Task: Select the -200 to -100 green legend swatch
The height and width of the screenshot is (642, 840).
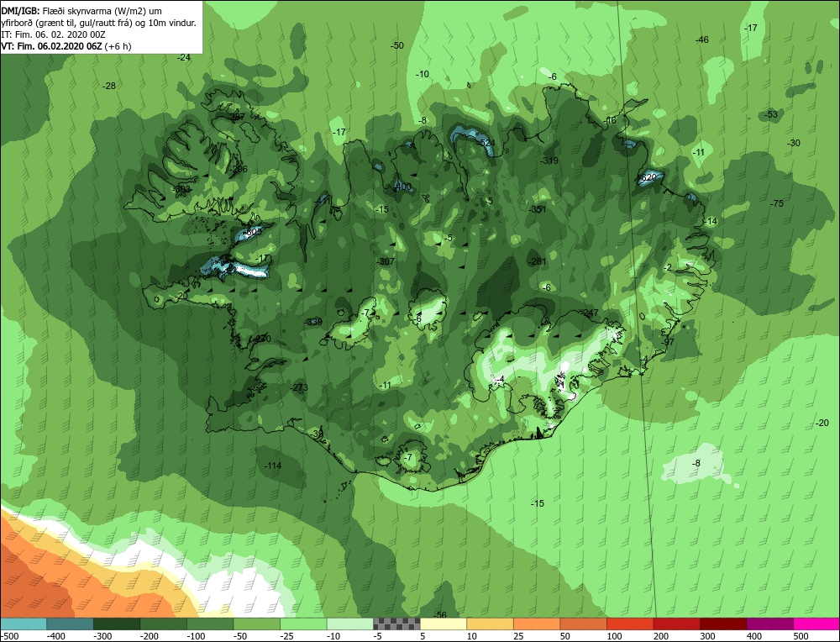Action: tap(164, 624)
